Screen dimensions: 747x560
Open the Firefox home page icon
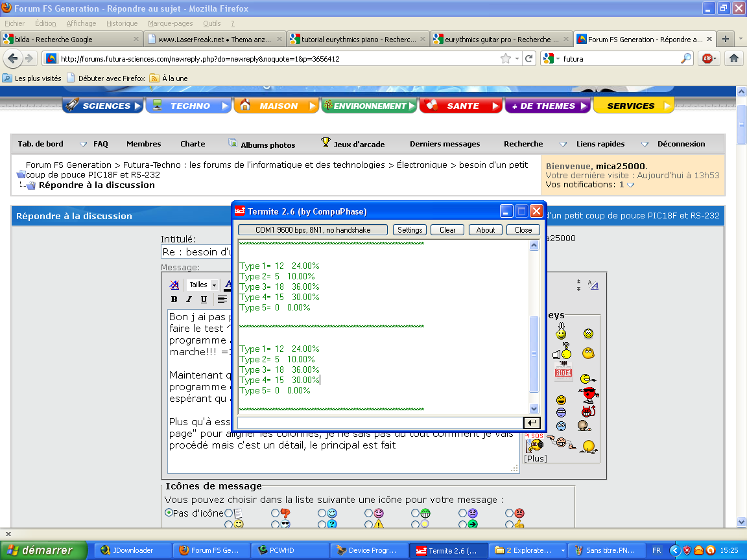(x=733, y=58)
